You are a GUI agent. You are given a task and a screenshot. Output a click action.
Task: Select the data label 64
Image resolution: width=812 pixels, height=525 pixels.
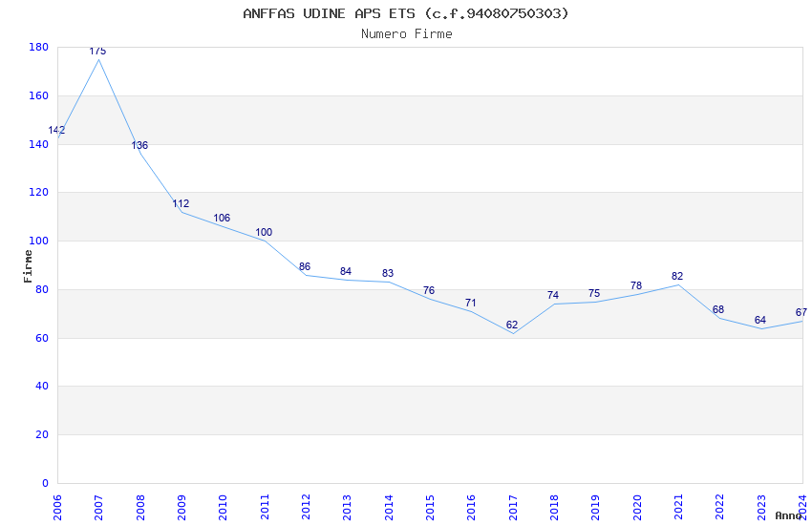tap(760, 320)
